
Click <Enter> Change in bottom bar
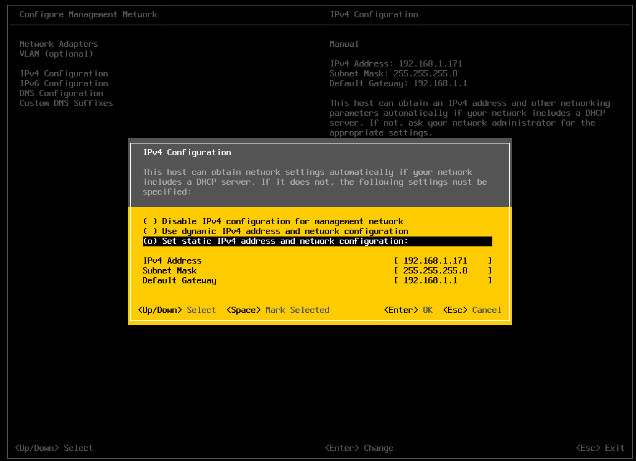(359, 448)
